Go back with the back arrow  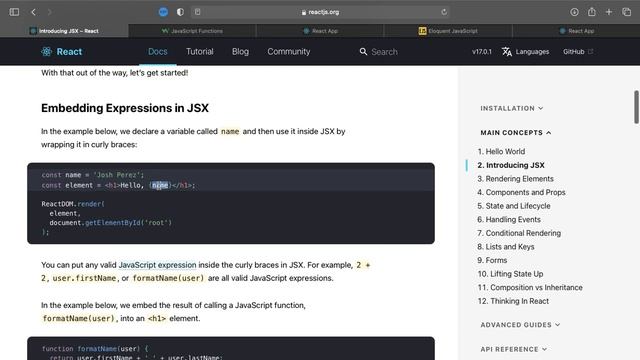[x=33, y=12]
